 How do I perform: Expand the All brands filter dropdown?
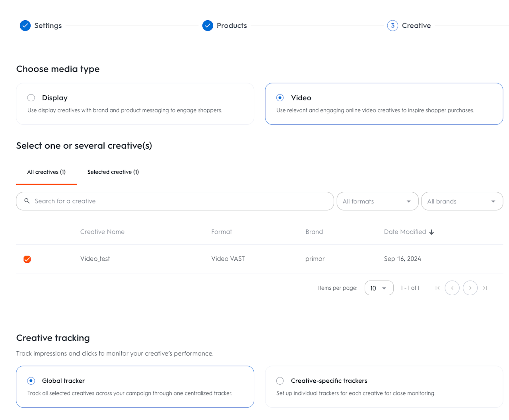[462, 201]
